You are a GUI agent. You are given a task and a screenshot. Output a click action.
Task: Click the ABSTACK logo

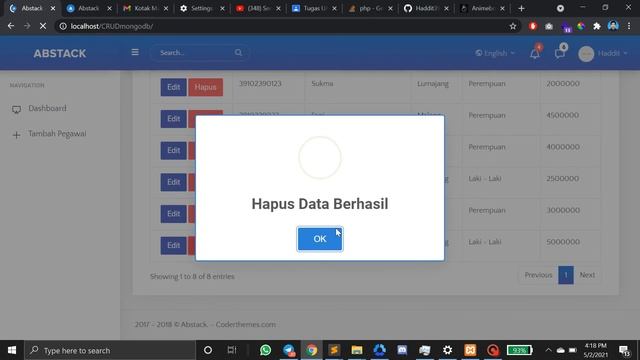point(60,53)
